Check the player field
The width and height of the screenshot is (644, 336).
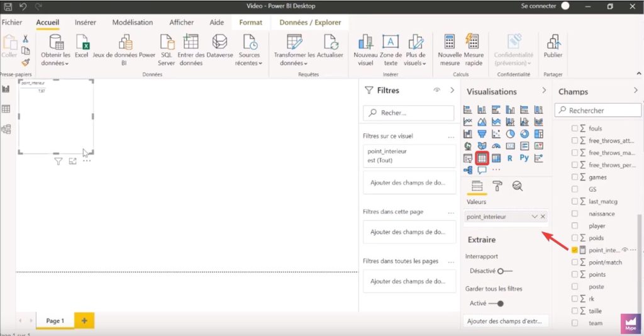click(x=575, y=225)
